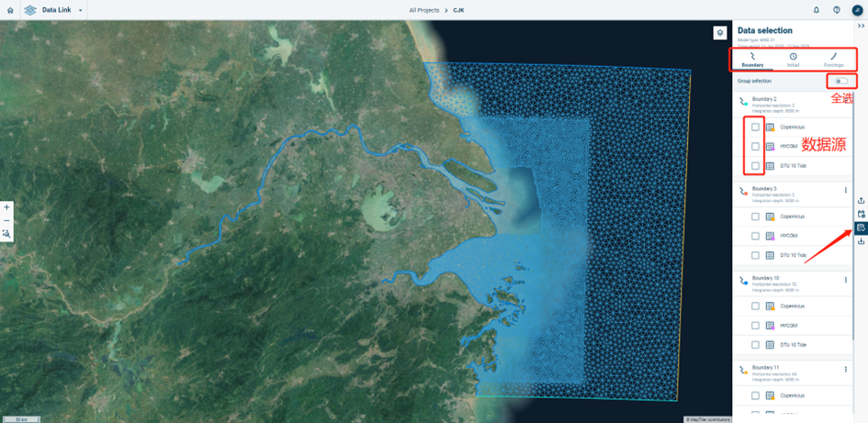868x423 pixels.
Task: Go to the home icon in header
Action: tap(10, 10)
